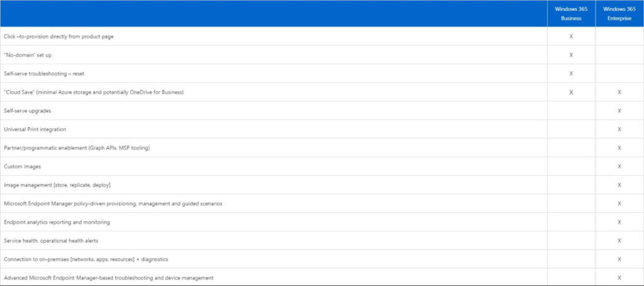Viewport: 644px width, 286px height.
Task: Click the Enterprise X for Universal Print integration
Action: tap(619, 129)
